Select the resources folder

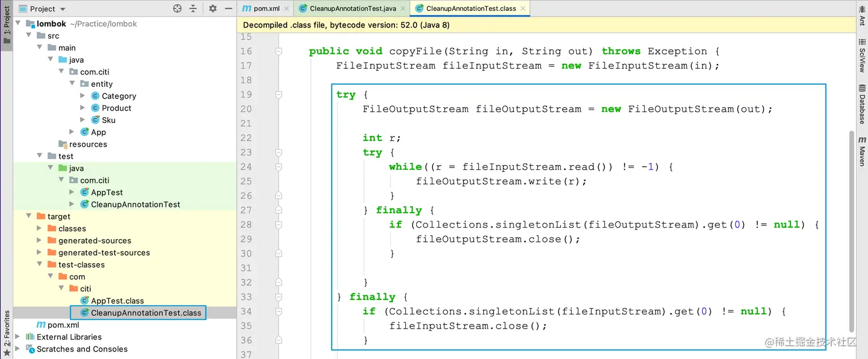(x=88, y=144)
